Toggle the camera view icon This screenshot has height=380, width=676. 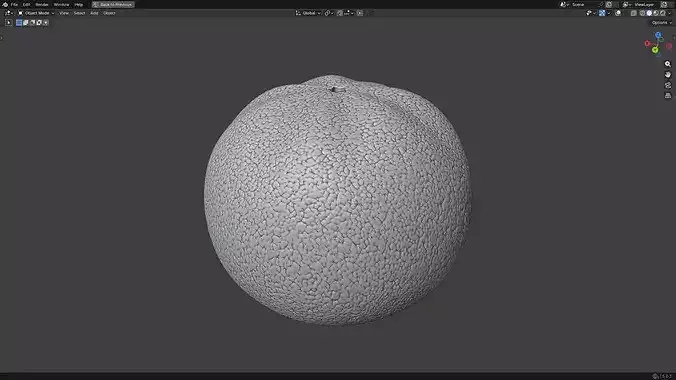coord(668,85)
